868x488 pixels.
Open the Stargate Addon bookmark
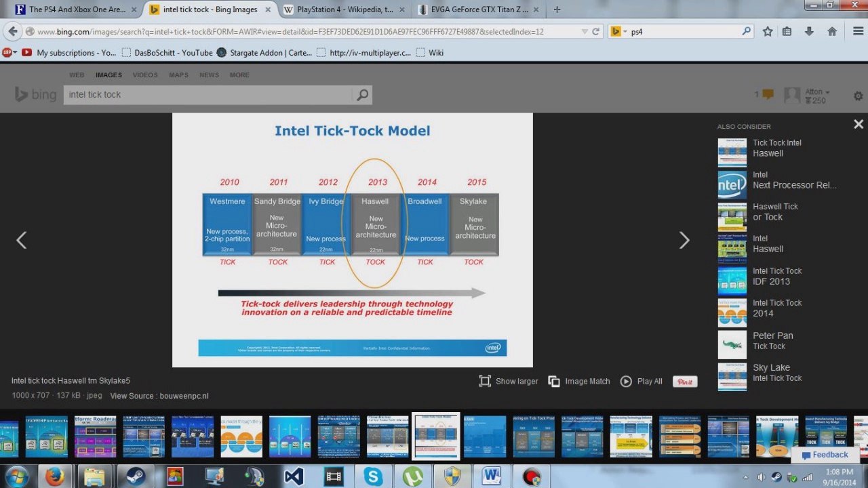click(x=264, y=52)
